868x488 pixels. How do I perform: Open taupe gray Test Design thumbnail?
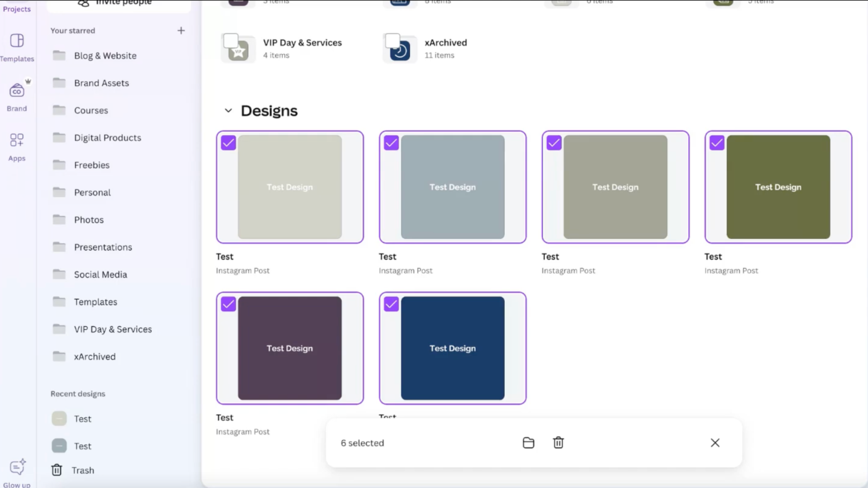point(615,187)
